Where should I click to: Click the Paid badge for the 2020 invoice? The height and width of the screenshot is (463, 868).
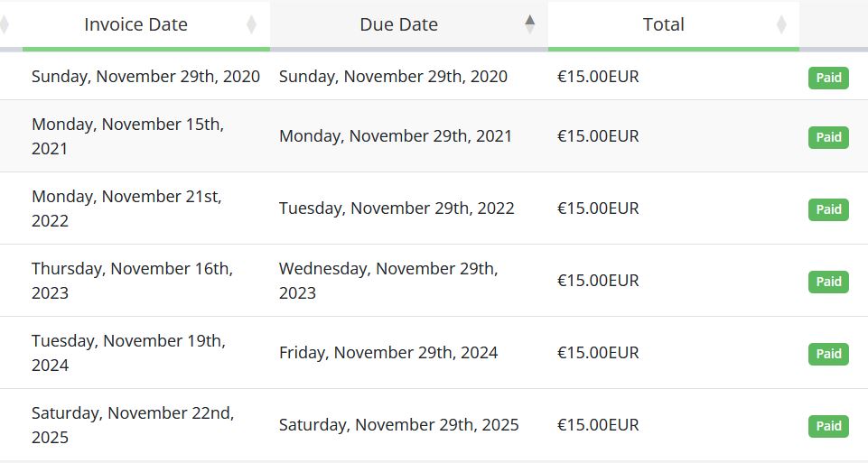click(x=828, y=78)
